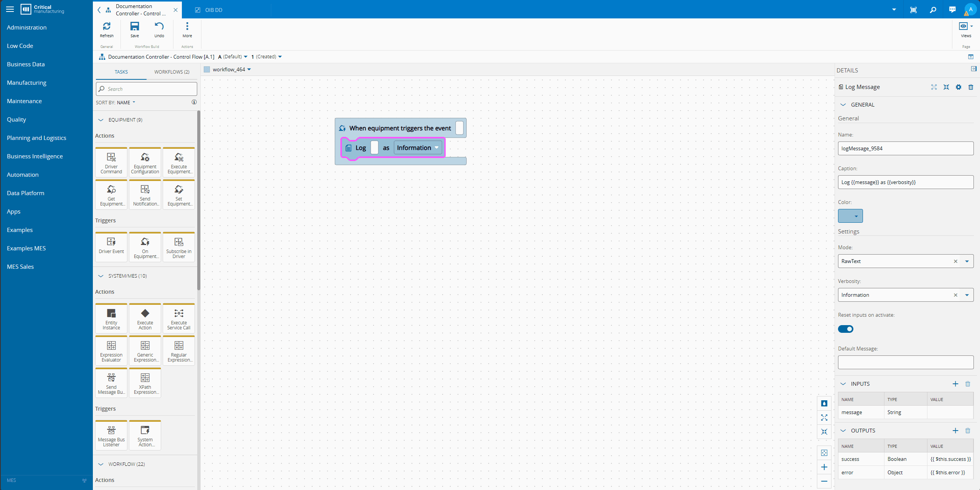The height and width of the screenshot is (490, 980).
Task: Switch to the WORKFLOWS (2) tab
Action: pos(172,72)
